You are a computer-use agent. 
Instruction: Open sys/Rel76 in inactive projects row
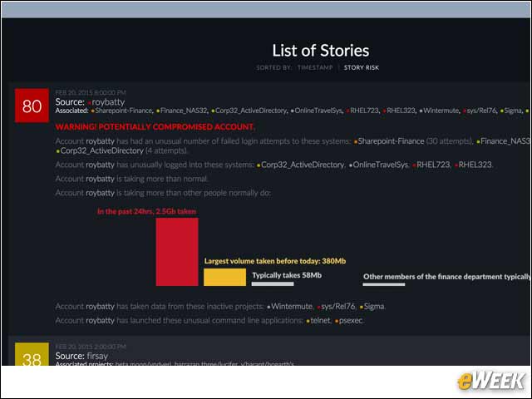click(x=338, y=307)
